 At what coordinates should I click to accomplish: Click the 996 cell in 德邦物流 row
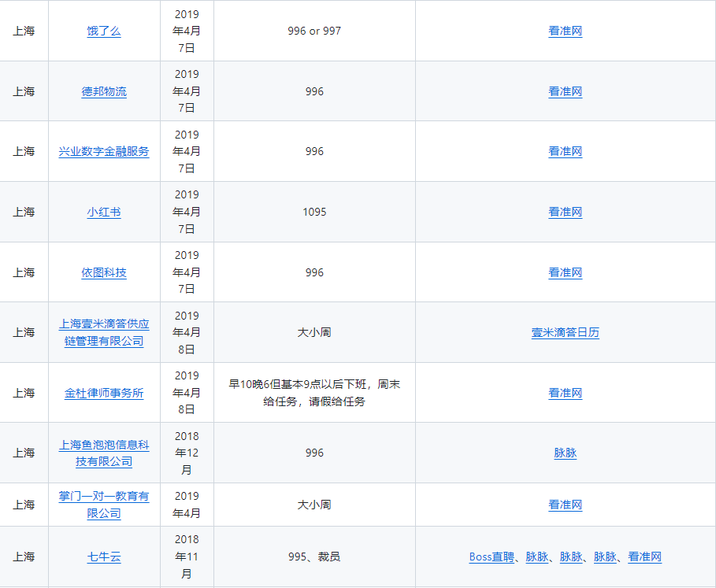[x=314, y=91]
